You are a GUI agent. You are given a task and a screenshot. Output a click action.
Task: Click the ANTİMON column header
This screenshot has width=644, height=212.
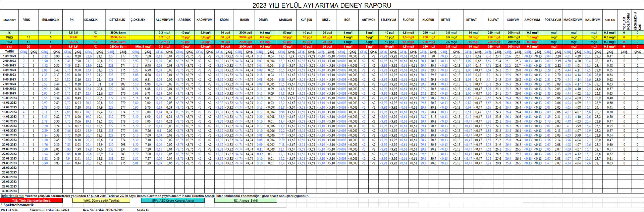point(369,20)
